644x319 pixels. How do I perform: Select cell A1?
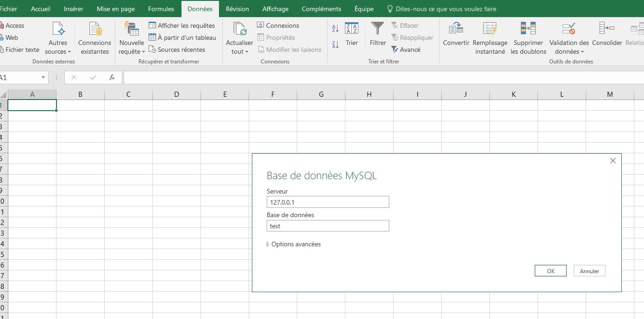click(x=32, y=105)
